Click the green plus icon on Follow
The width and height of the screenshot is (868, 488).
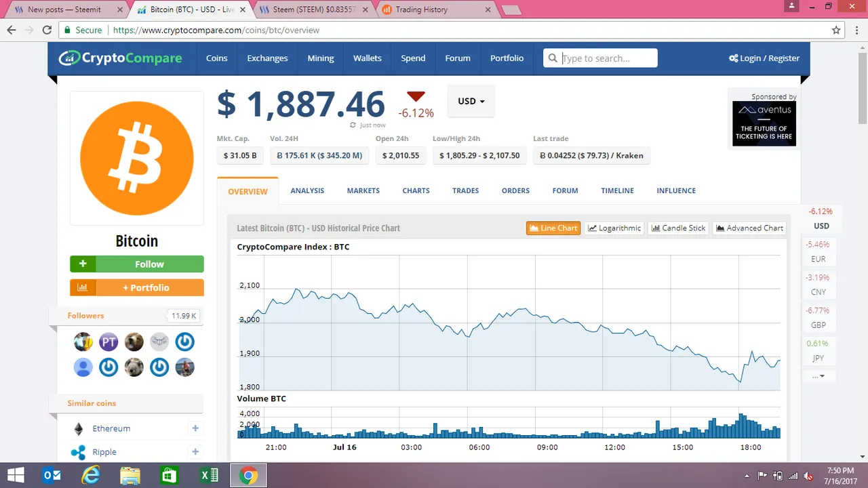point(83,264)
